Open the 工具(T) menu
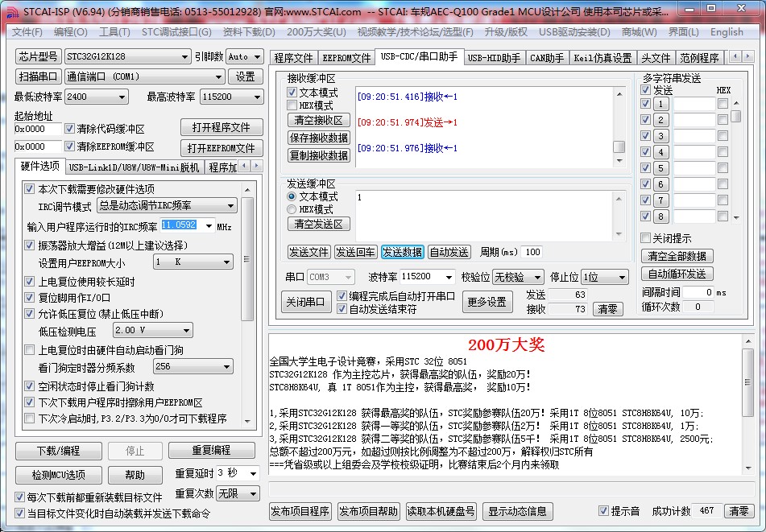The width and height of the screenshot is (766, 532). click(114, 32)
